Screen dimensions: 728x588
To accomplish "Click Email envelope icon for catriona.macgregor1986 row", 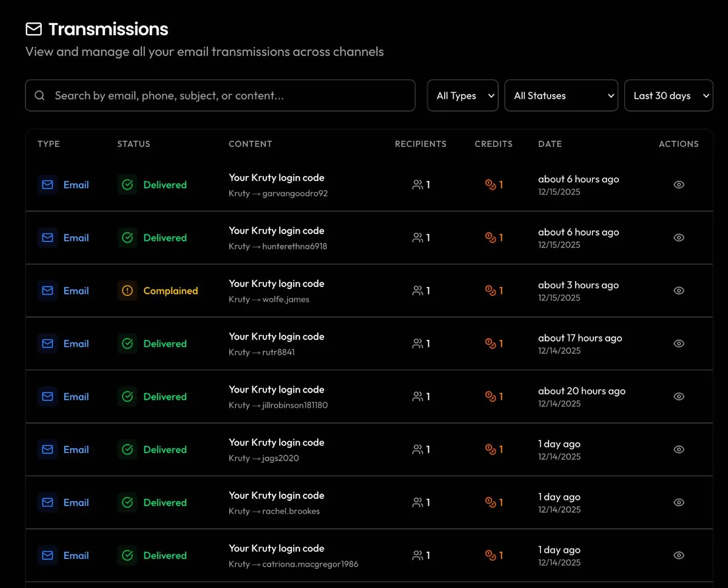I will point(47,555).
